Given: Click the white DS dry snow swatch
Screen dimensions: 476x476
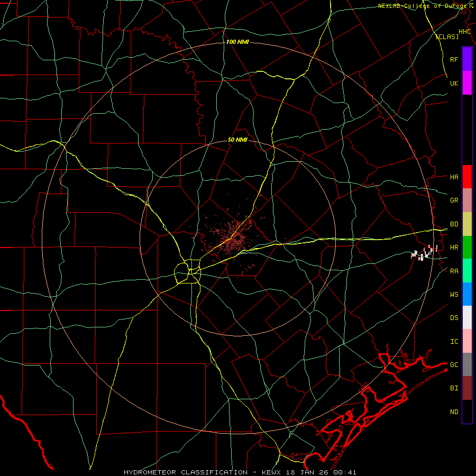Looking at the screenshot, I should [467, 317].
